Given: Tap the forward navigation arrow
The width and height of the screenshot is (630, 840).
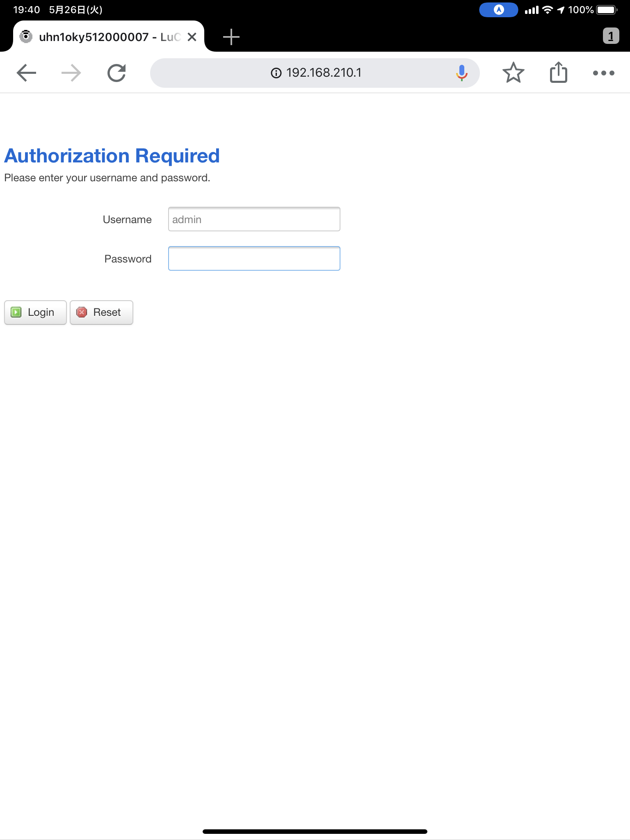Looking at the screenshot, I should (71, 73).
